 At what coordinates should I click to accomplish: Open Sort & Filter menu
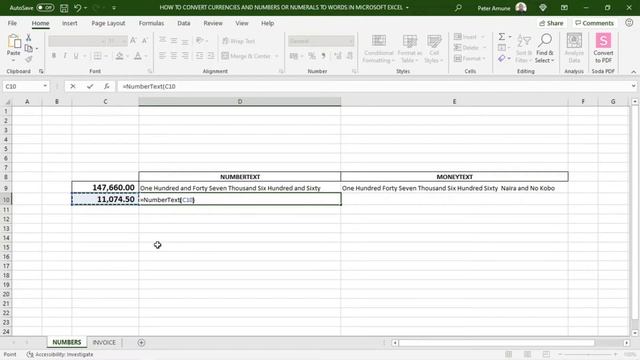524,49
